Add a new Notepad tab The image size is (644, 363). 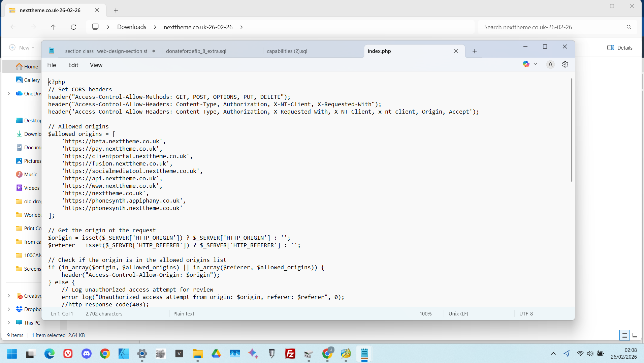(475, 51)
